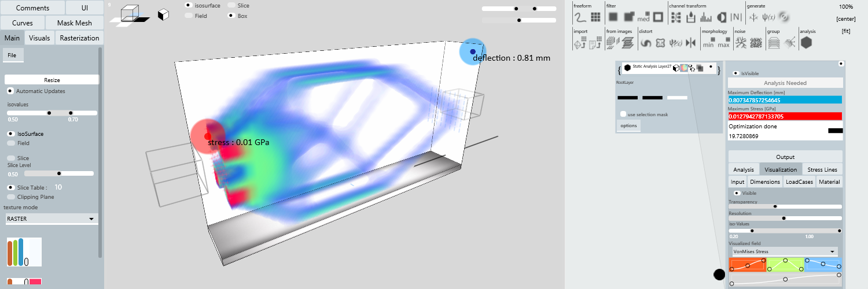868x289 pixels.
Task: Pick the freeform grid tool
Action: coord(594,17)
